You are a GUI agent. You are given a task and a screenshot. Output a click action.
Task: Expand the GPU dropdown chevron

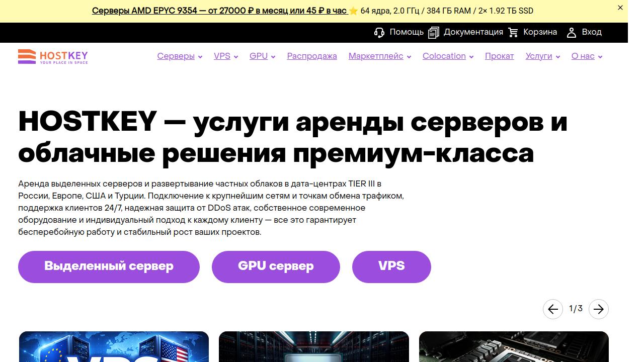[273, 57]
